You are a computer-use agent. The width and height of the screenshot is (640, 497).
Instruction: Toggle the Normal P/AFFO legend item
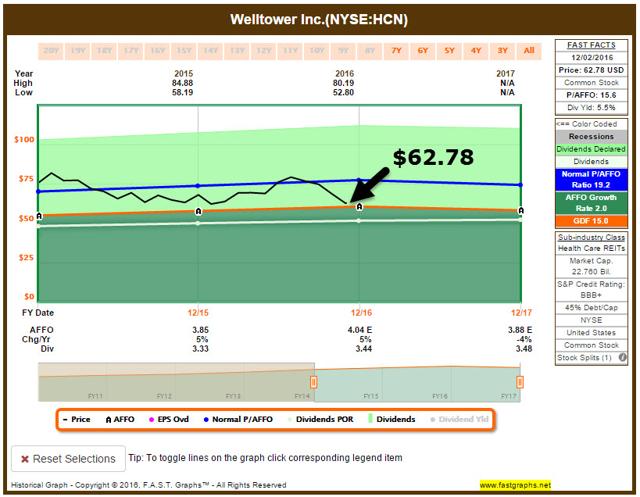pos(238,419)
